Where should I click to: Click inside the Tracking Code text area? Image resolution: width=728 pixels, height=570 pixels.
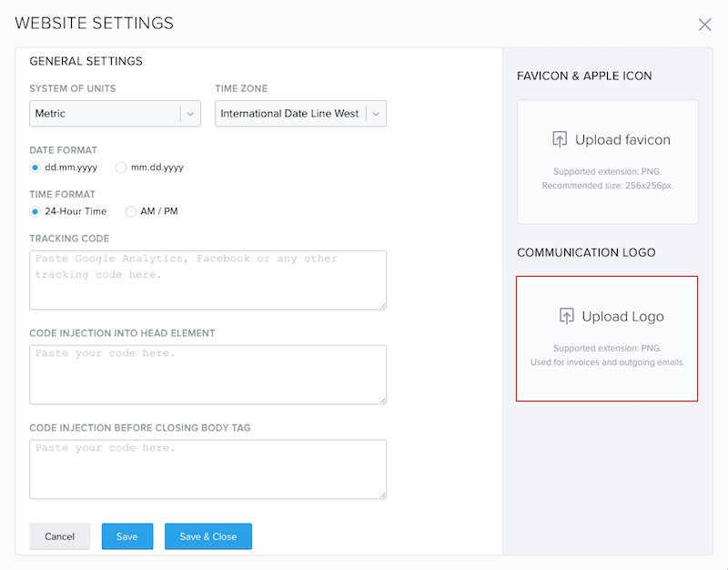point(208,280)
